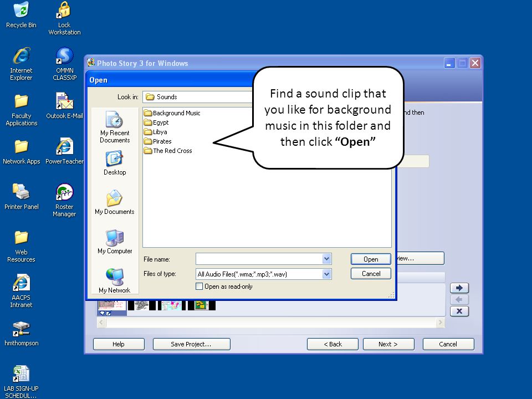
Task: Select Desktop in the Open dialog places bar
Action: (x=115, y=163)
